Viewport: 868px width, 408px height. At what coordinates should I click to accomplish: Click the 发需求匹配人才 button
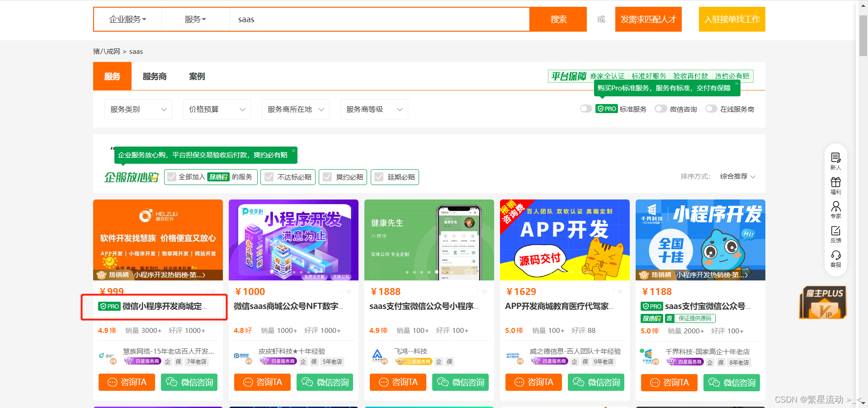(648, 19)
